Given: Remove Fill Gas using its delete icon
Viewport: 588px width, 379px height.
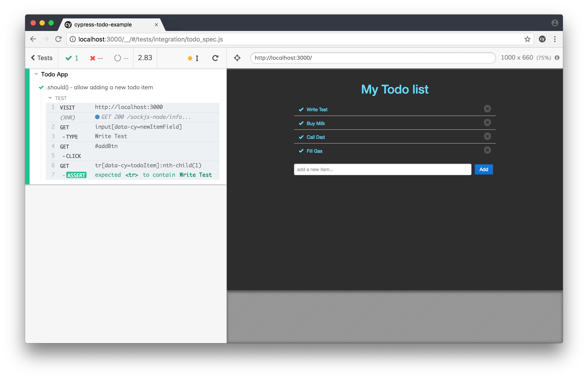Looking at the screenshot, I should click(x=487, y=150).
